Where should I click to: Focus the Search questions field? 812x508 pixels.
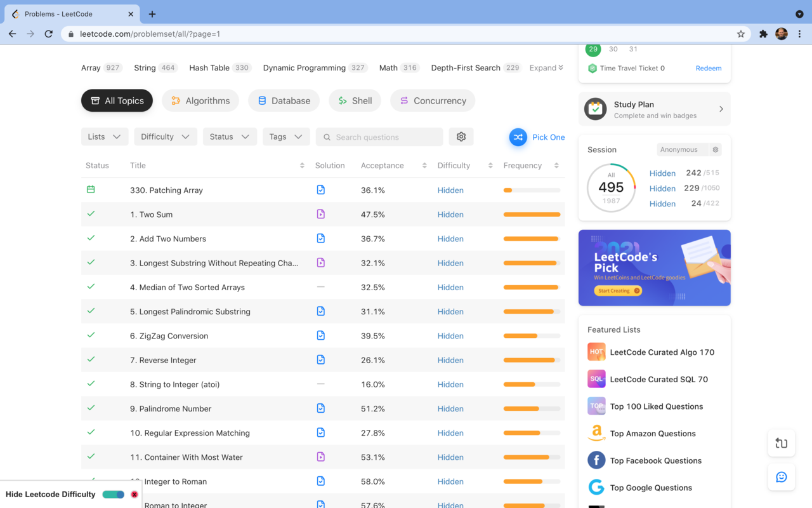(x=379, y=137)
